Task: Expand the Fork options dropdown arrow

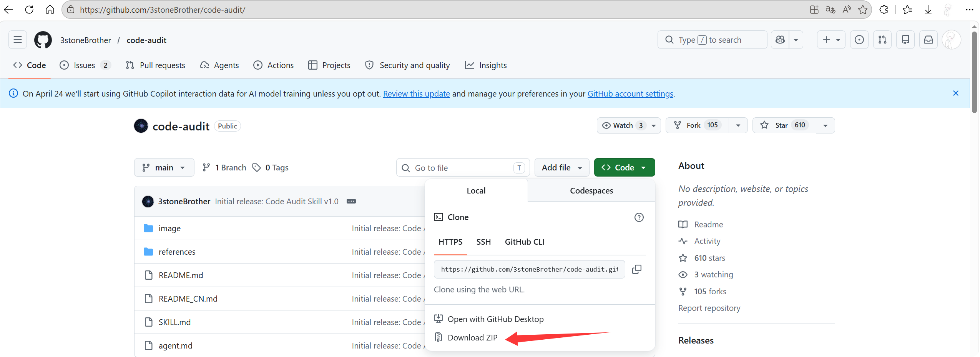Action: 738,125
